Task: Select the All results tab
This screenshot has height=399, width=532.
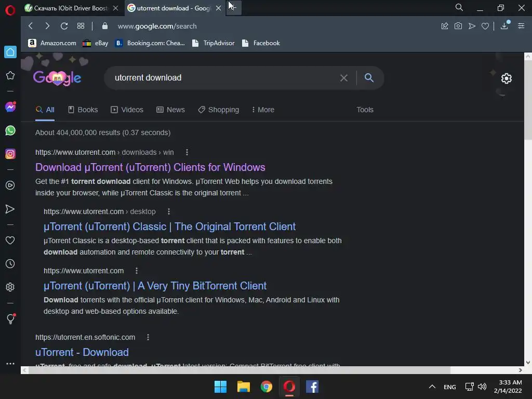Action: coord(45,110)
